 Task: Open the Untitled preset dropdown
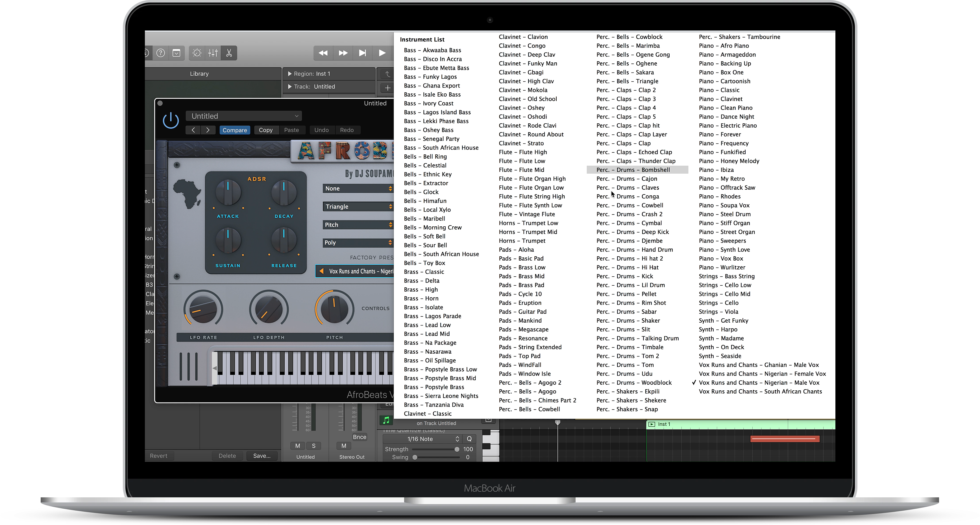pyautogui.click(x=244, y=116)
